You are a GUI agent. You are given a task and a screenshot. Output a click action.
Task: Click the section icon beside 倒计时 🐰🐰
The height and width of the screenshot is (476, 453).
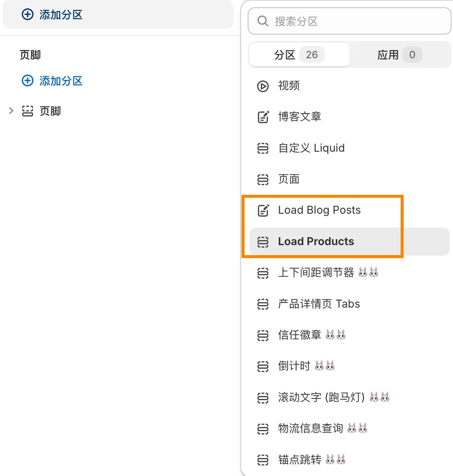[x=263, y=366]
